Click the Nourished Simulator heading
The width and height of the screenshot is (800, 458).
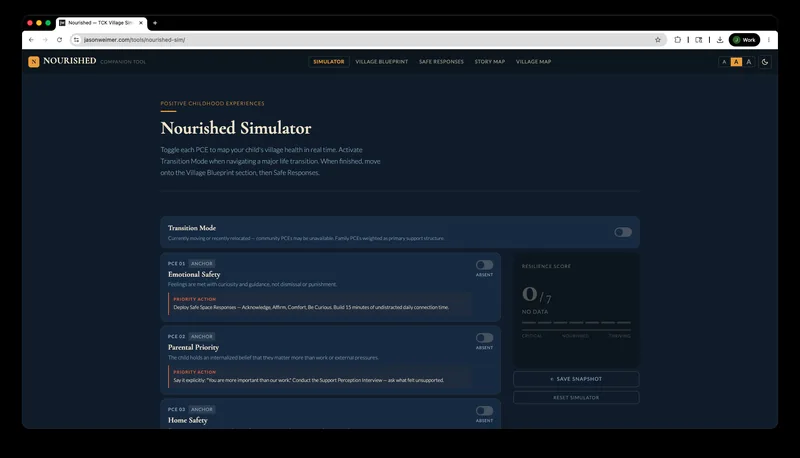click(236, 128)
